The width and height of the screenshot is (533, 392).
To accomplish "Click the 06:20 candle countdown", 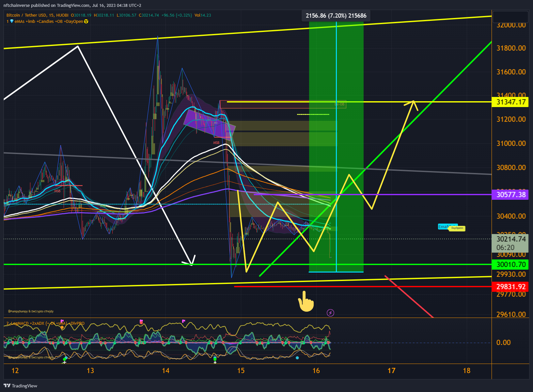I will [505, 248].
